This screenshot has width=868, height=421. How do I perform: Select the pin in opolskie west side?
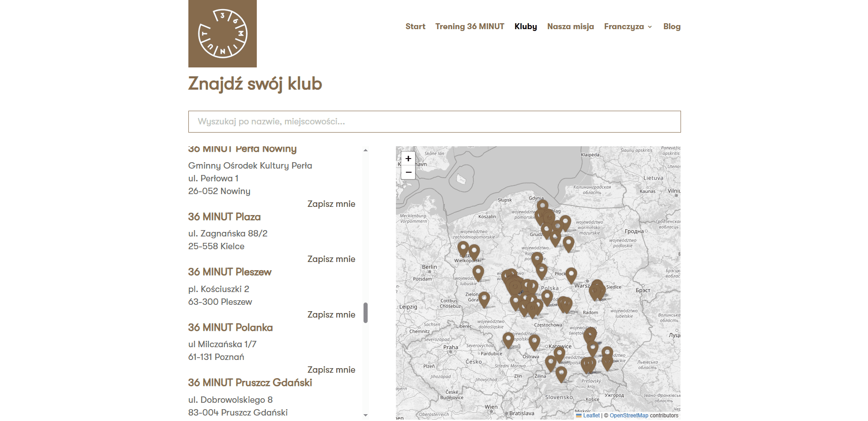click(x=508, y=339)
